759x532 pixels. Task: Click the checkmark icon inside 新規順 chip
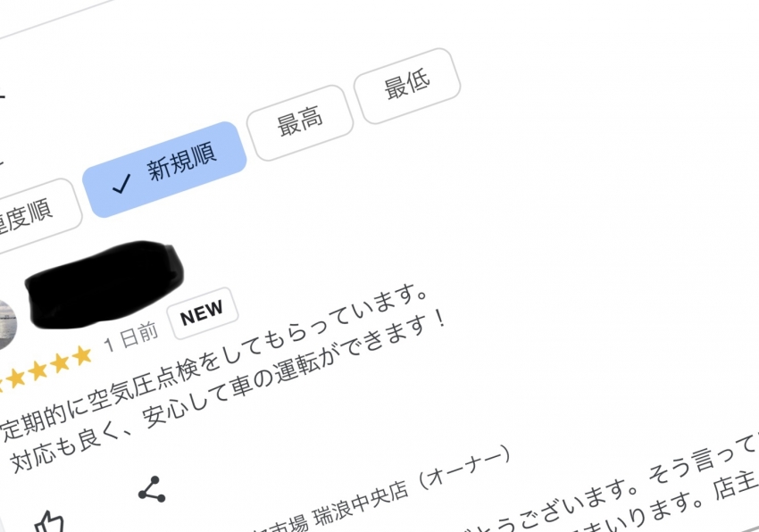[x=121, y=184]
